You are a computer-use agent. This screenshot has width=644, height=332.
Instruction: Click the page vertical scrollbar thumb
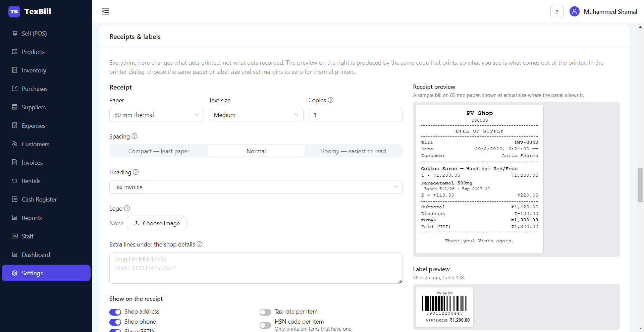pos(641,185)
